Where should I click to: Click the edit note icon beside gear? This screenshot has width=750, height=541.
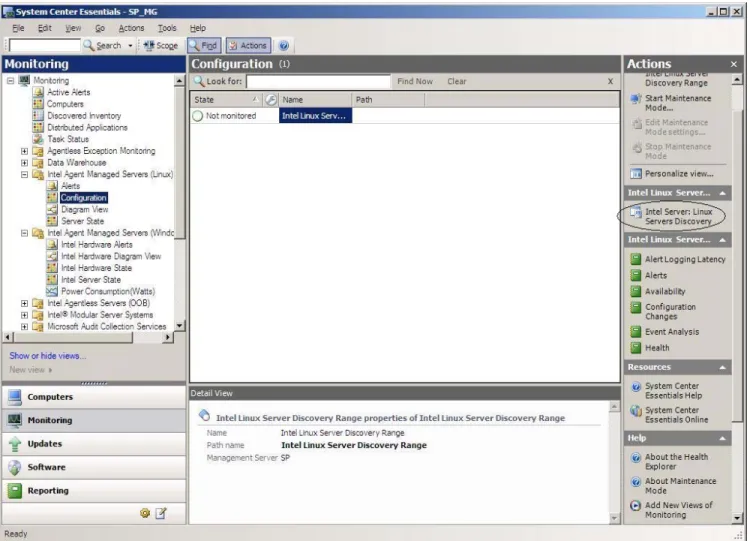[x=161, y=513]
